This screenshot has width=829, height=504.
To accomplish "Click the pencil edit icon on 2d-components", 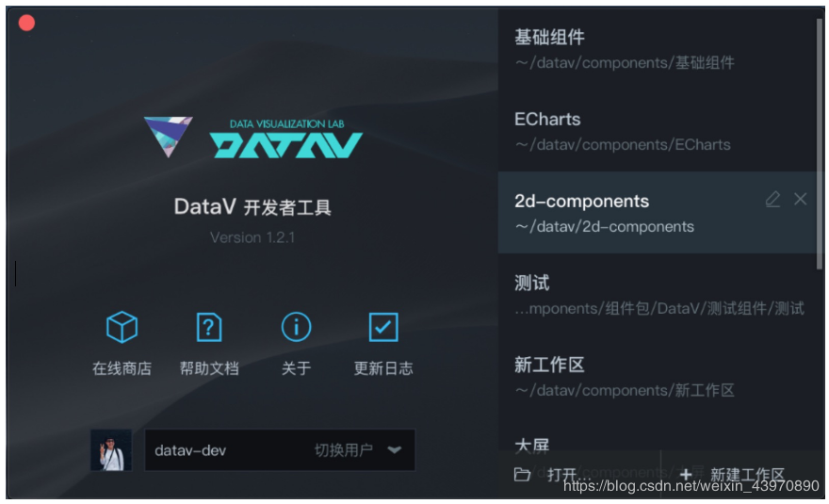I will pyautogui.click(x=772, y=200).
